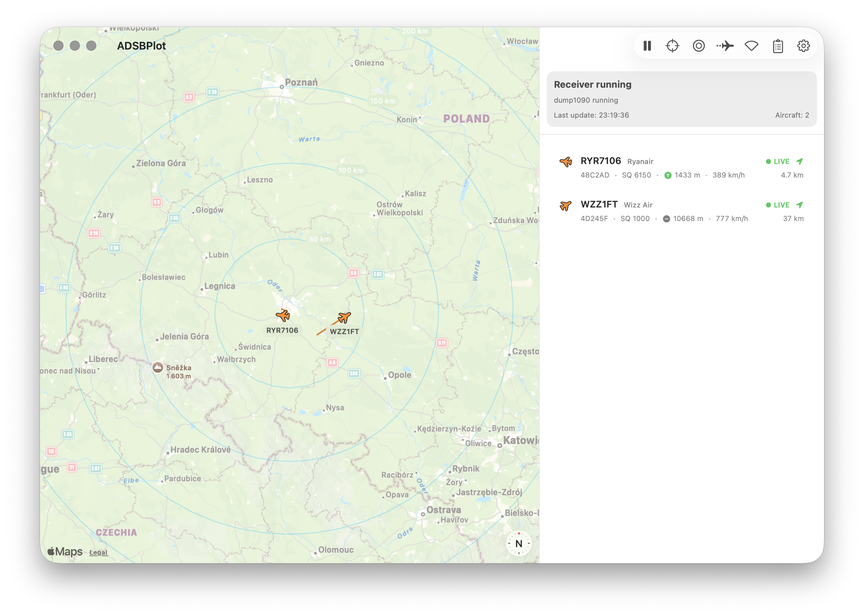Click the ADSBPlot window title
This screenshot has width=864, height=616.
[142, 46]
